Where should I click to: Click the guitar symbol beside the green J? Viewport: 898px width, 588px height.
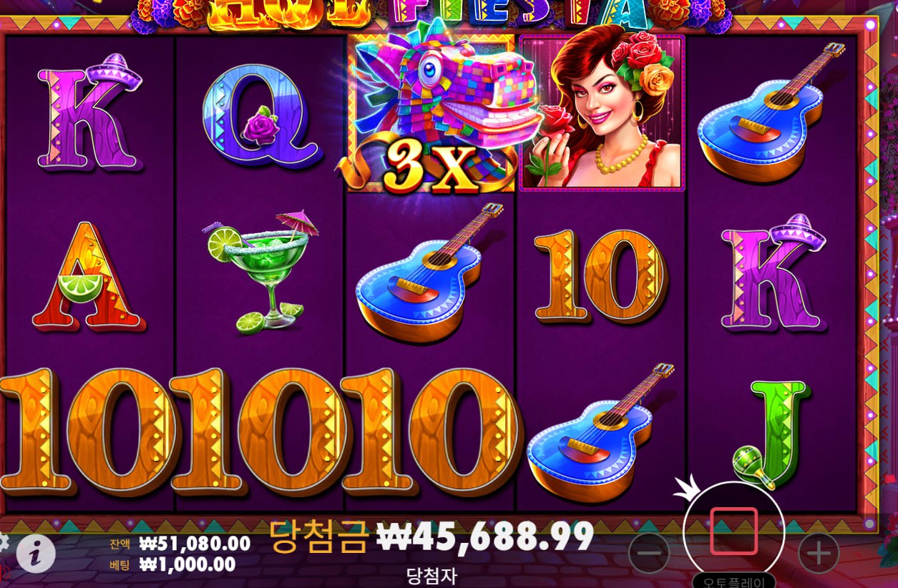click(x=600, y=433)
